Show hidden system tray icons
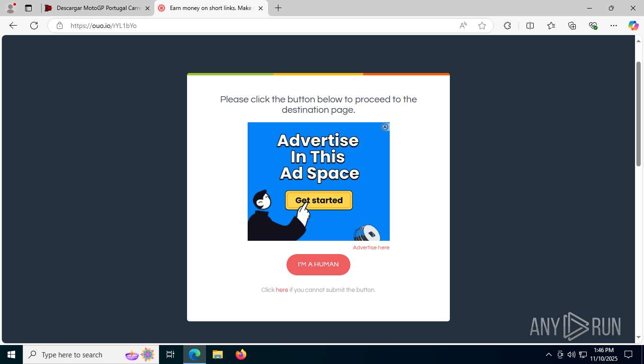Screen dimensions: 644x364 pyautogui.click(x=549, y=355)
